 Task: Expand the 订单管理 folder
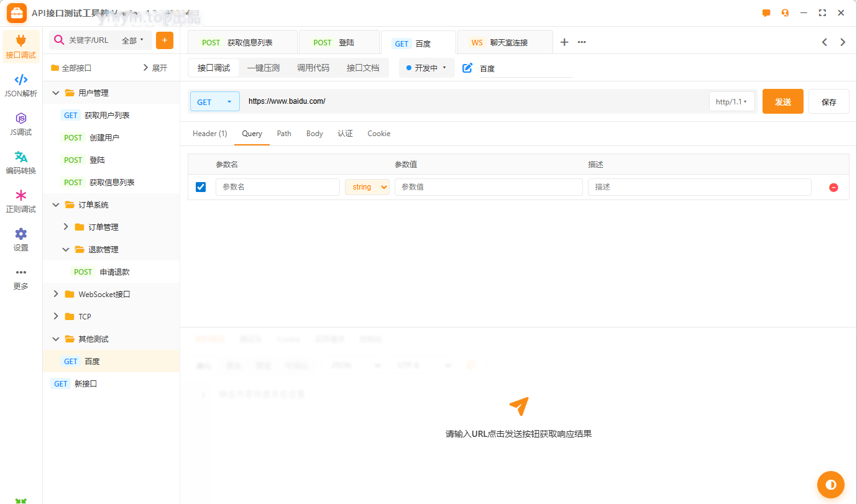click(x=66, y=227)
